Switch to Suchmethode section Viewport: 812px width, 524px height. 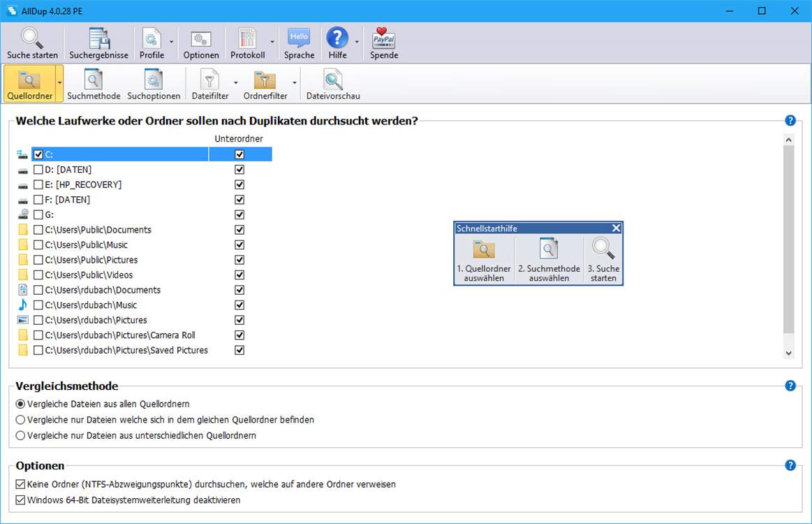(94, 85)
